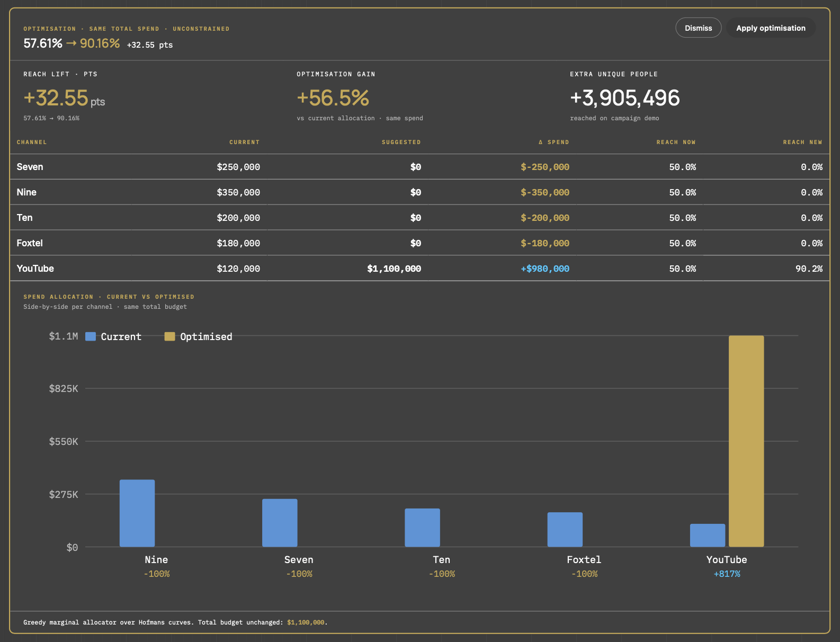Click the +32.55 pts reach lift value

(x=64, y=98)
